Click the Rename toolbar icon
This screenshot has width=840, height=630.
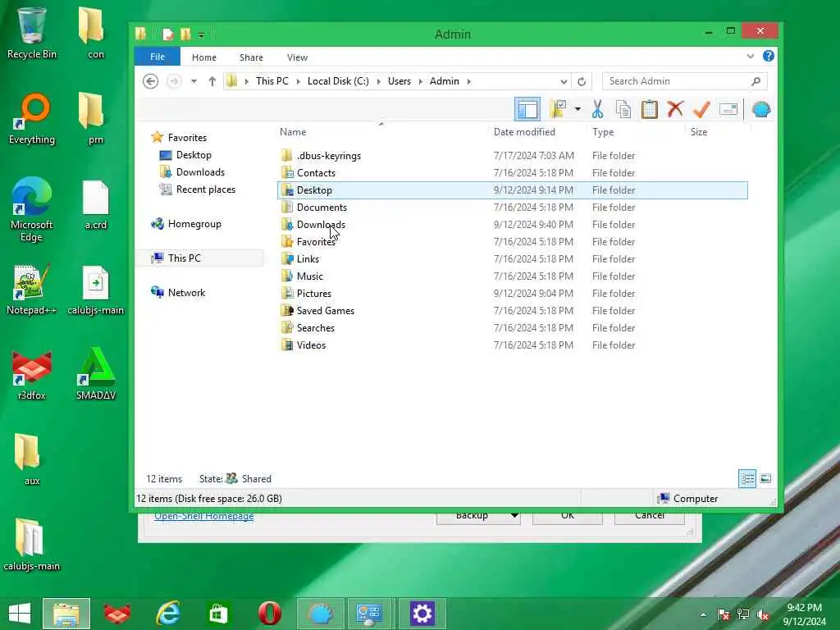coord(728,109)
